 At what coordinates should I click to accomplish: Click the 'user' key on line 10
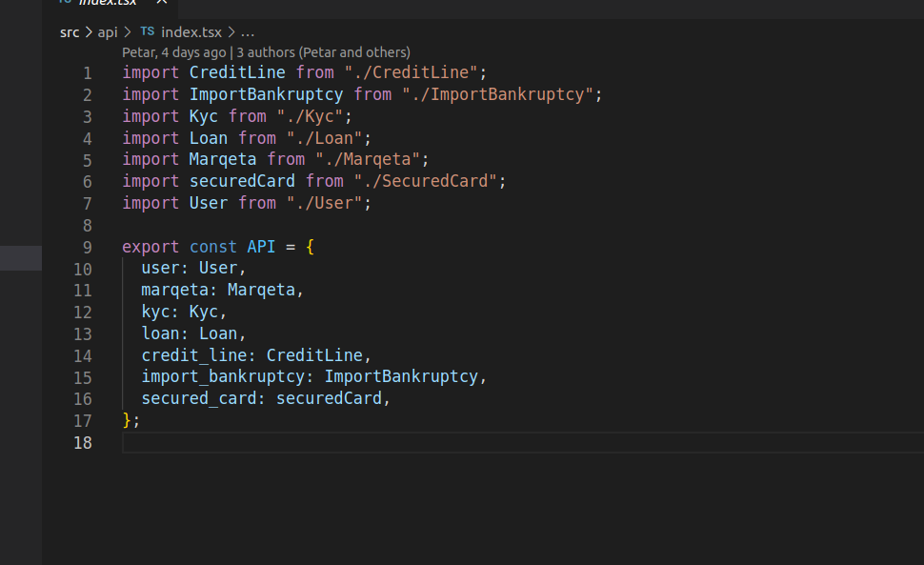(160, 268)
